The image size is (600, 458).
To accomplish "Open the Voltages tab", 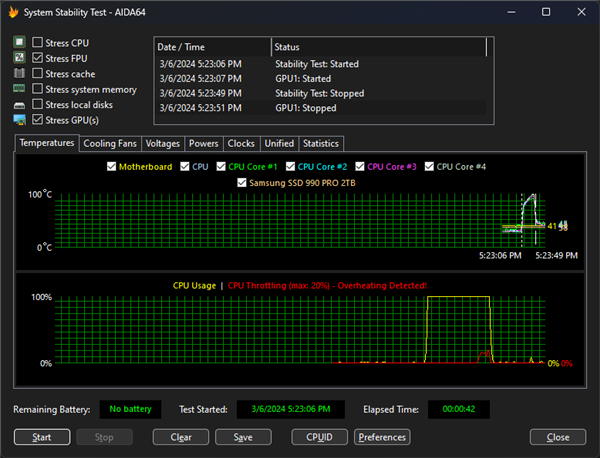I will [163, 144].
